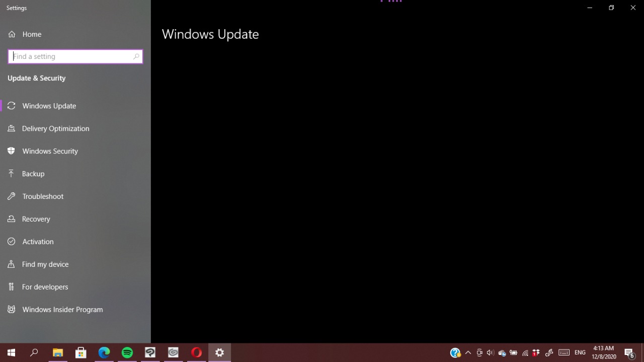644x362 pixels.
Task: Click the Recovery sidebar icon
Action: 12,219
